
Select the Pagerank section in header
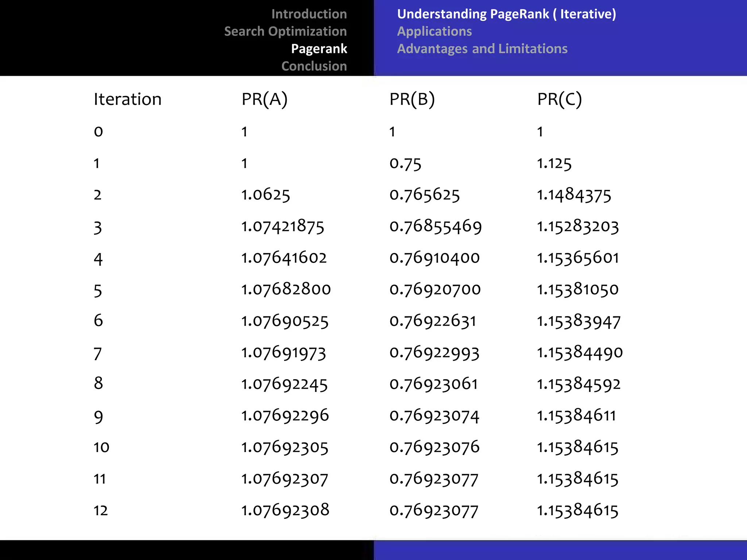(x=319, y=49)
